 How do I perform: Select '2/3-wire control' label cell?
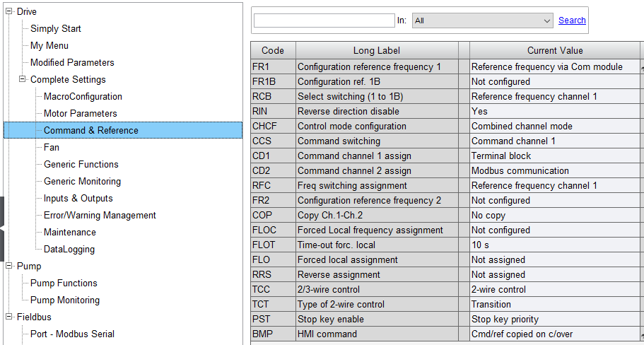coord(377,290)
